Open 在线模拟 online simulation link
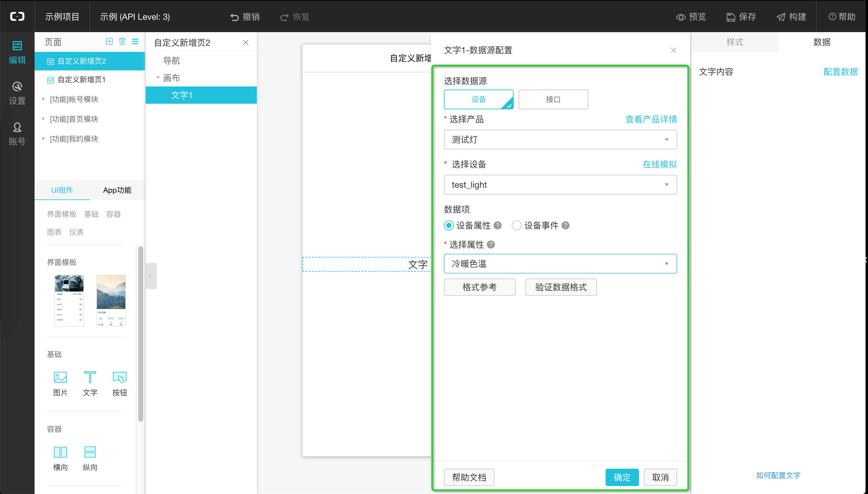 pos(659,164)
